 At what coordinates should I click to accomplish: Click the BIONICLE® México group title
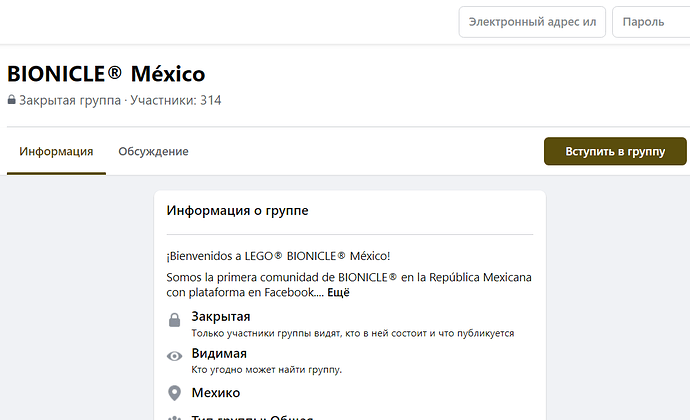[106, 73]
